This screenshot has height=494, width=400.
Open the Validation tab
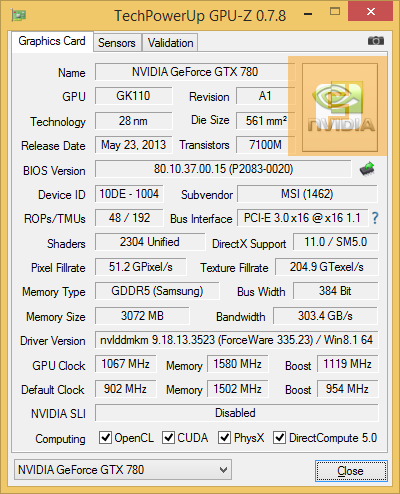pos(170,43)
